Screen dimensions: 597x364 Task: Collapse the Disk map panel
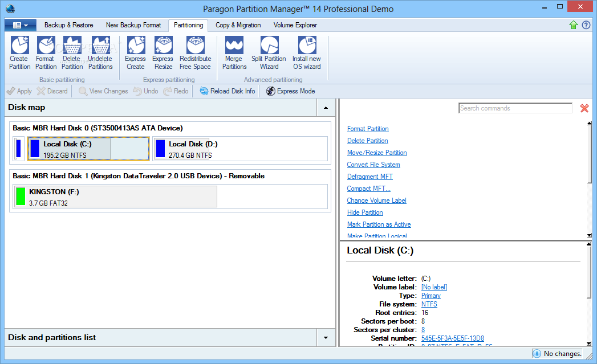(x=326, y=108)
